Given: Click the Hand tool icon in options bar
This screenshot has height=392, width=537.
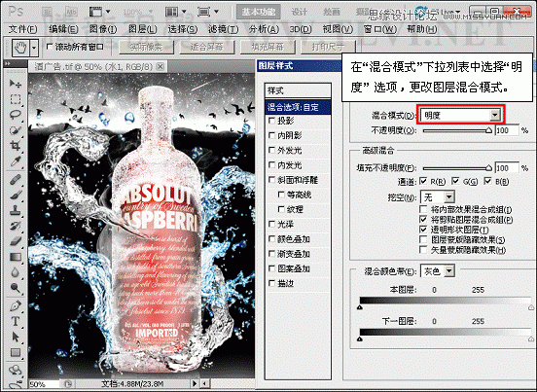Looking at the screenshot, I should click(x=20, y=48).
